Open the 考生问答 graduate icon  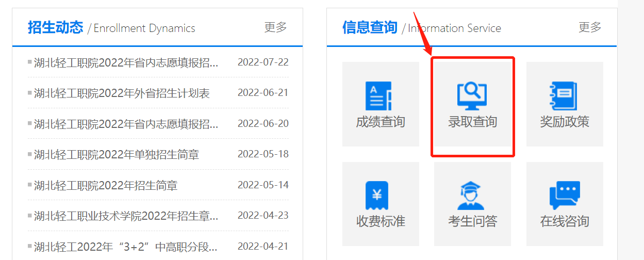[471, 196]
